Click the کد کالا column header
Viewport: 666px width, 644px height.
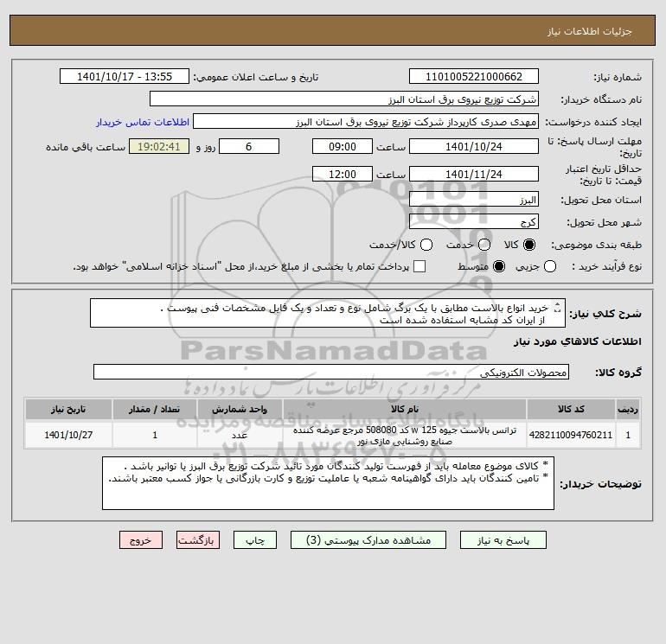[x=571, y=409]
